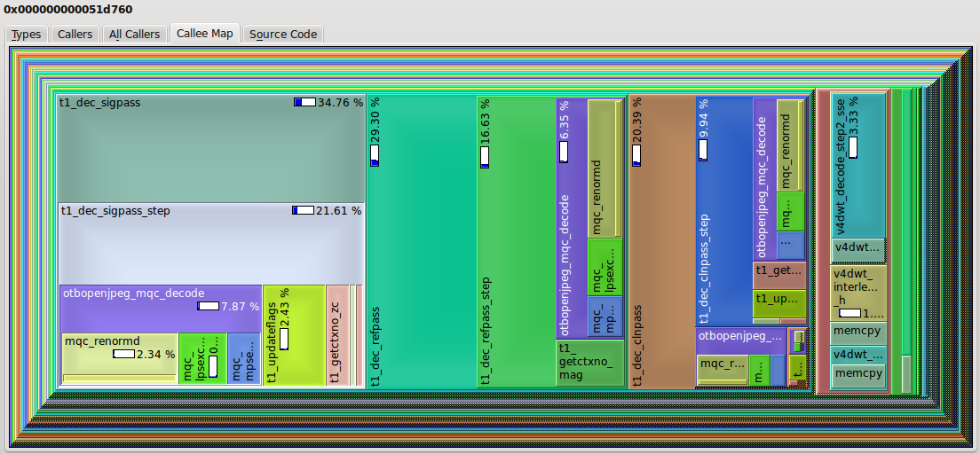
Task: Select the All Callers tab
Action: [134, 34]
